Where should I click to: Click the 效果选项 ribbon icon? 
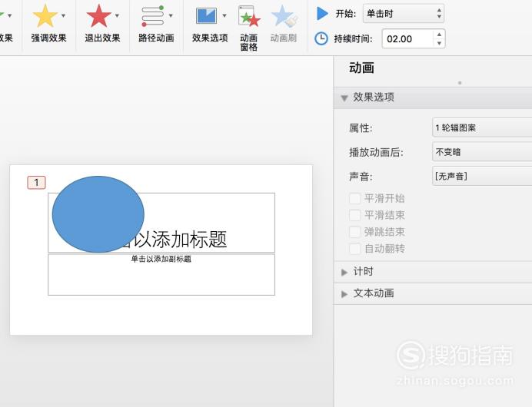click(206, 16)
